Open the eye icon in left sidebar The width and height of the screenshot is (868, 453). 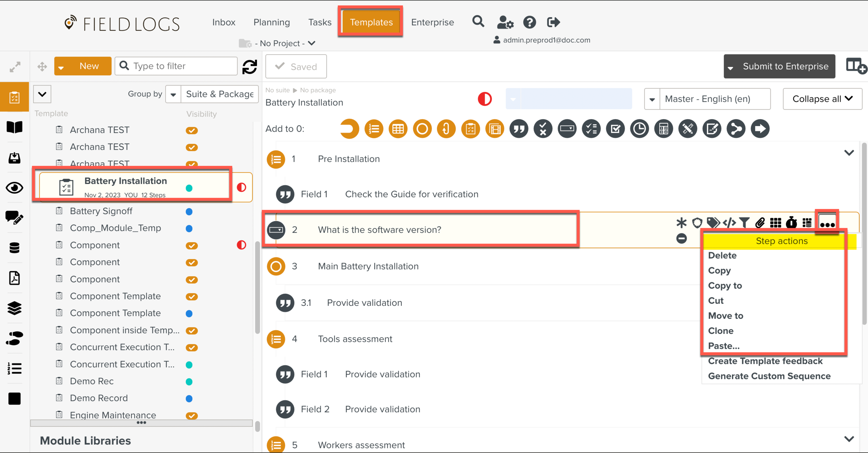coord(14,188)
